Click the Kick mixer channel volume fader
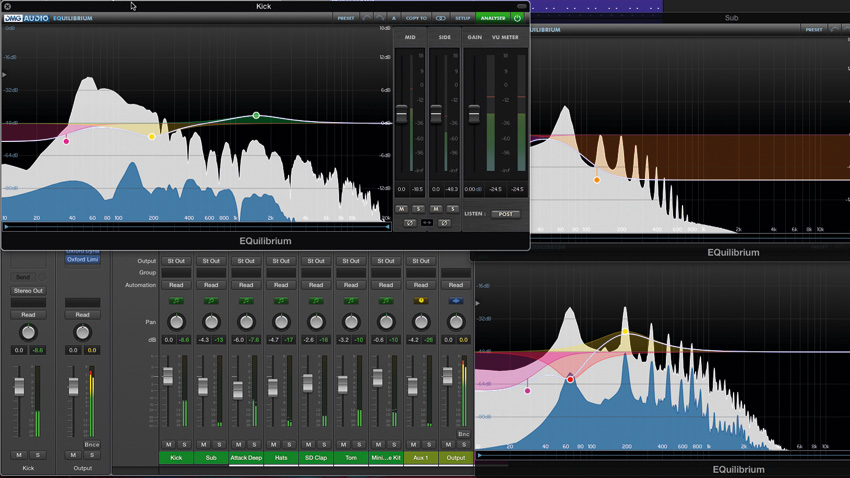The width and height of the screenshot is (850, 478). coord(168,376)
